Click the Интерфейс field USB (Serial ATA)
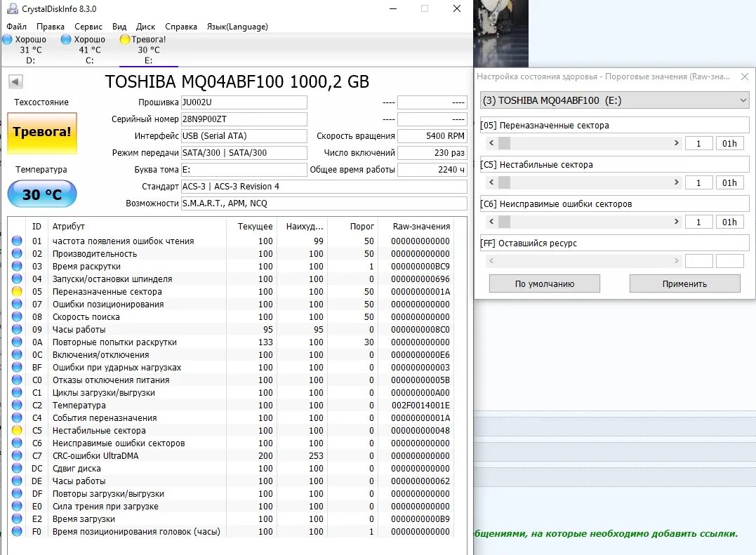Image resolution: width=756 pixels, height=555 pixels. click(244, 136)
